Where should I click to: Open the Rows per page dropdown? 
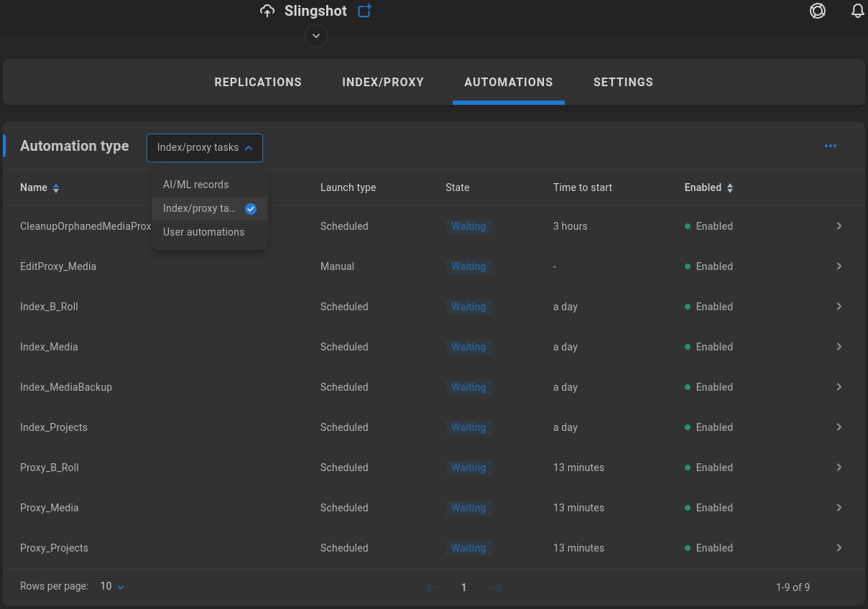point(112,587)
